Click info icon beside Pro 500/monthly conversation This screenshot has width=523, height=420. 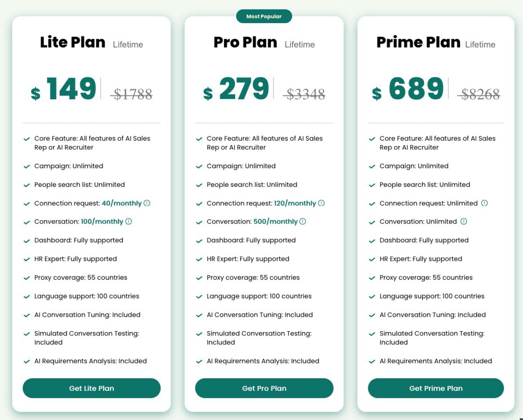tap(302, 221)
